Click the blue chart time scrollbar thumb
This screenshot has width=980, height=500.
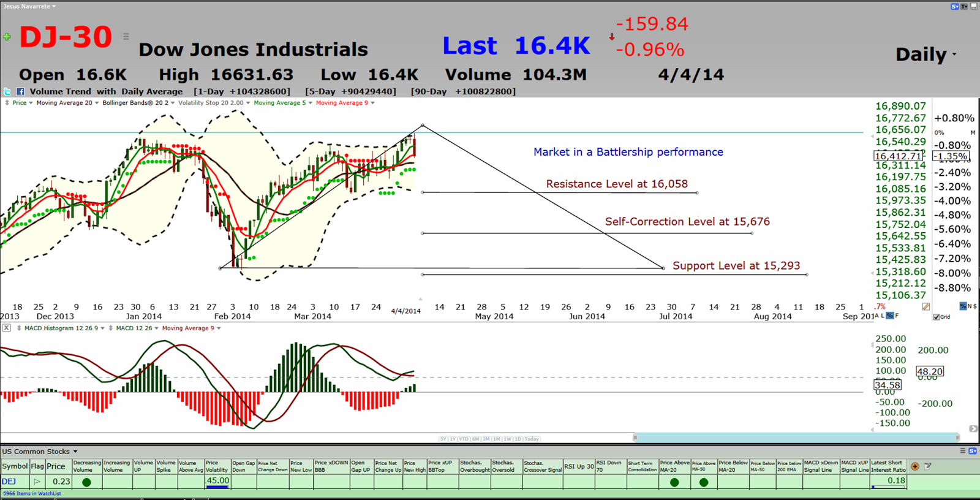click(x=796, y=438)
